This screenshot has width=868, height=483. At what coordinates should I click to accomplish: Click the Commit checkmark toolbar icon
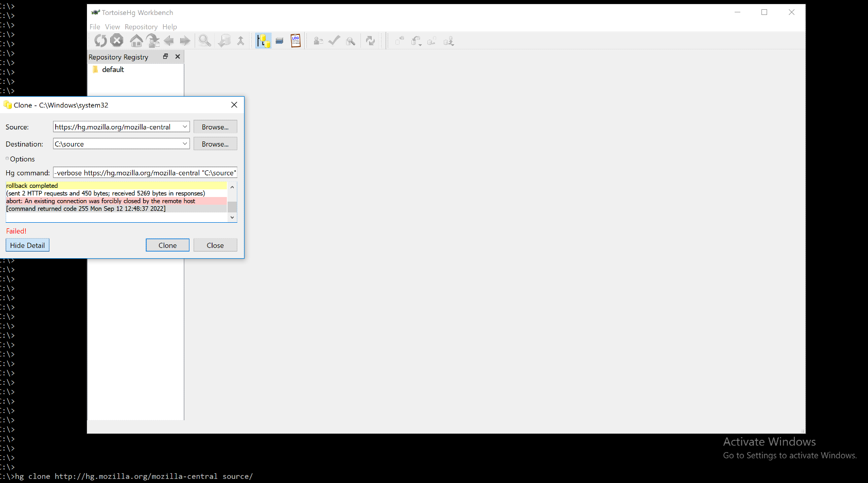(x=334, y=41)
